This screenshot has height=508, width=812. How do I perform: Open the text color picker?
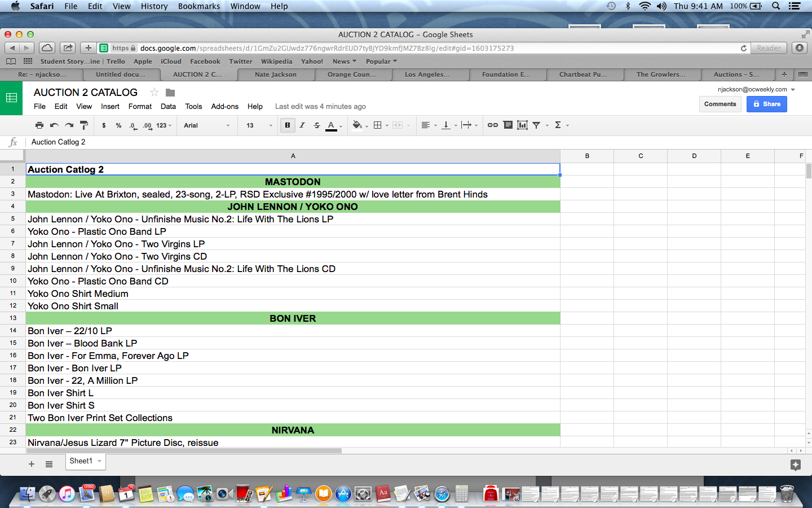(332, 125)
